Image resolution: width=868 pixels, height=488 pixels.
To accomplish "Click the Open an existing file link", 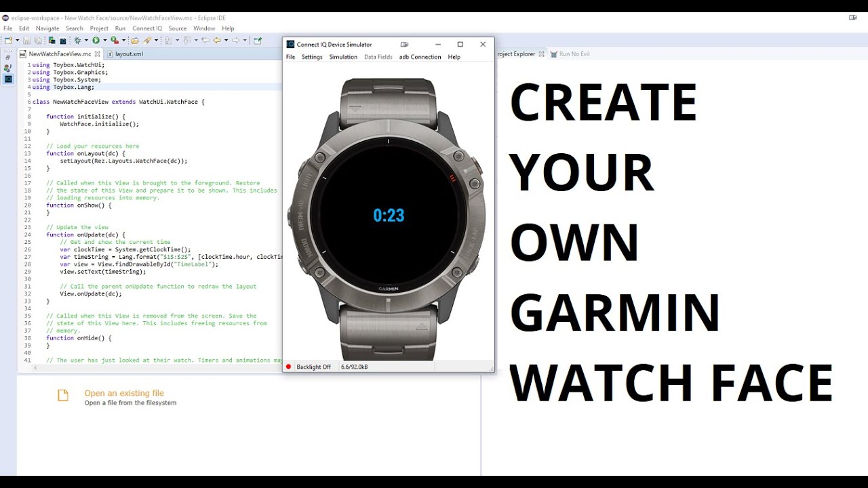I will coord(124,393).
